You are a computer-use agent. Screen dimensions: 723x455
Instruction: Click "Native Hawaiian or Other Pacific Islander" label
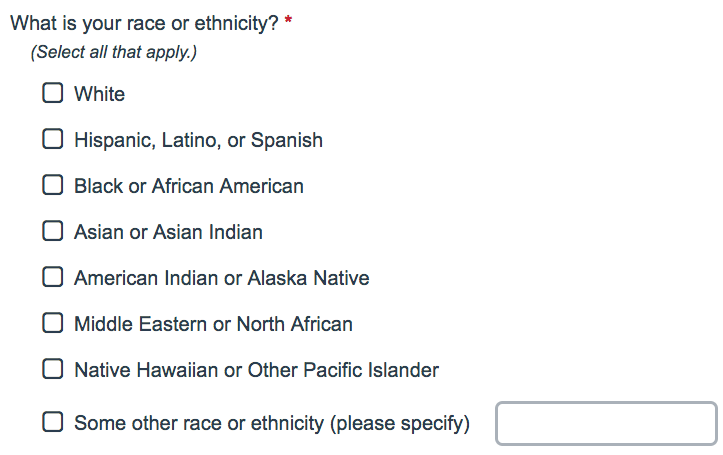(256, 370)
